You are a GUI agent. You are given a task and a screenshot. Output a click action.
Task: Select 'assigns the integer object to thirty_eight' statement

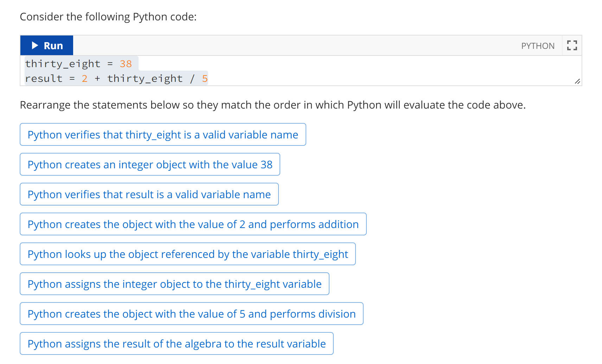click(174, 284)
